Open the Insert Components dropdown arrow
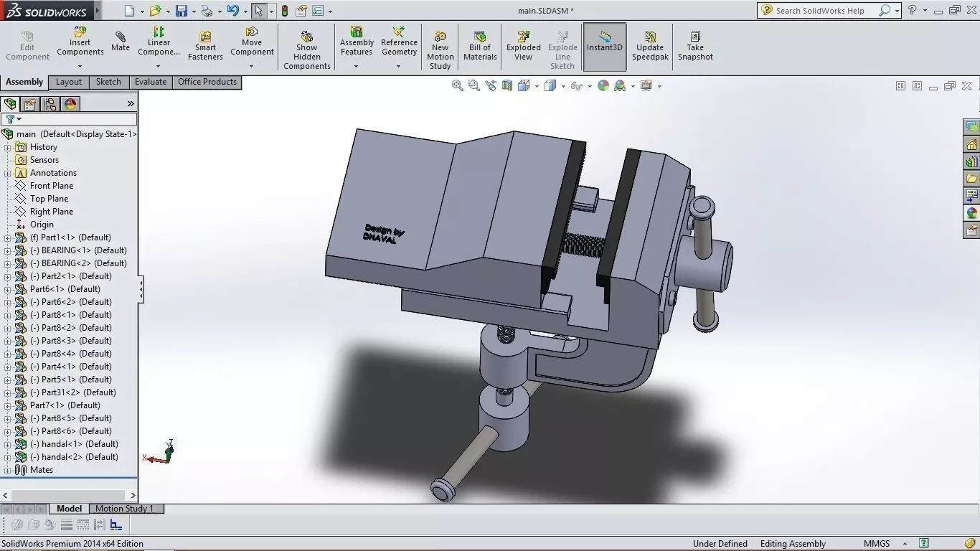980x551 pixels. tap(80, 67)
